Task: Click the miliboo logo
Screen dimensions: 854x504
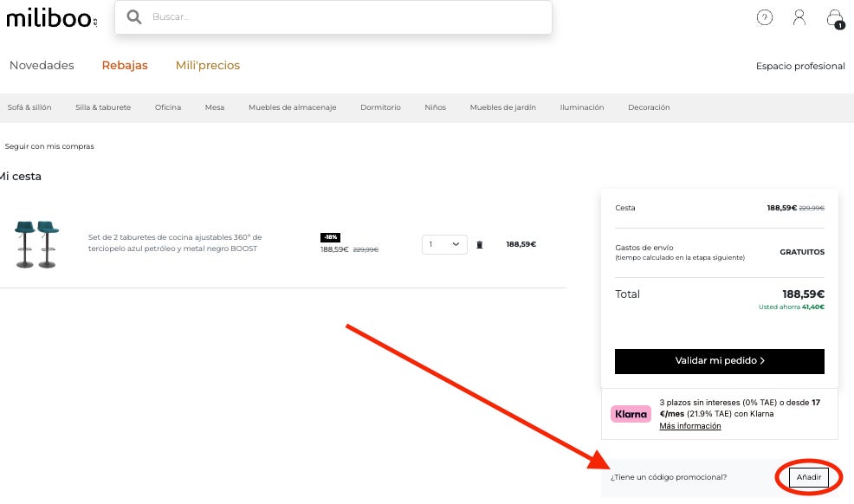Action: 52,18
